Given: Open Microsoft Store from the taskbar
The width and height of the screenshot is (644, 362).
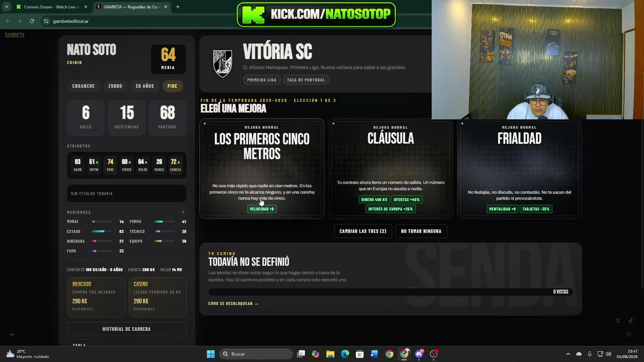Looking at the screenshot, I should tap(360, 354).
